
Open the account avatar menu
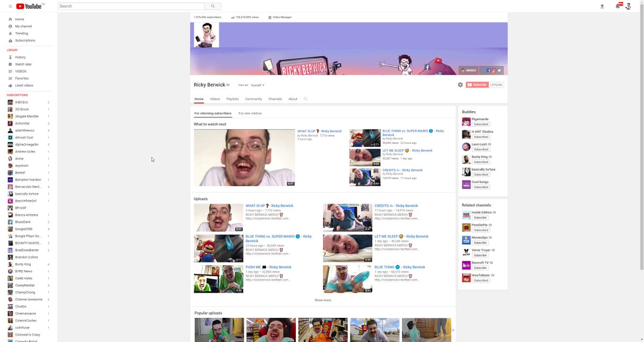pos(628,6)
